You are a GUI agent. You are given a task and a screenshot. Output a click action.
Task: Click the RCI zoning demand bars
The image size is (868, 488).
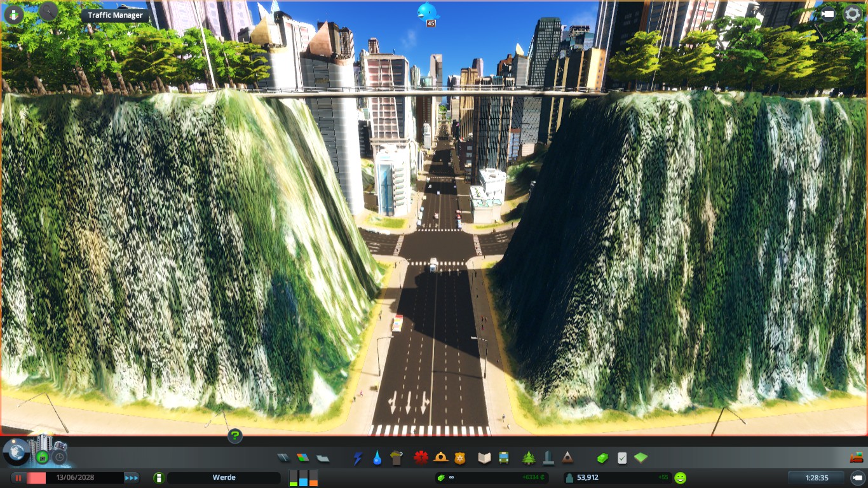pyautogui.click(x=303, y=478)
